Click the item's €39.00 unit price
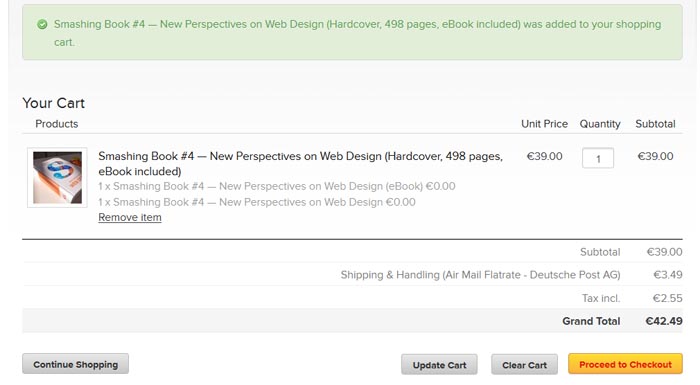The height and width of the screenshot is (385, 700). pos(544,156)
